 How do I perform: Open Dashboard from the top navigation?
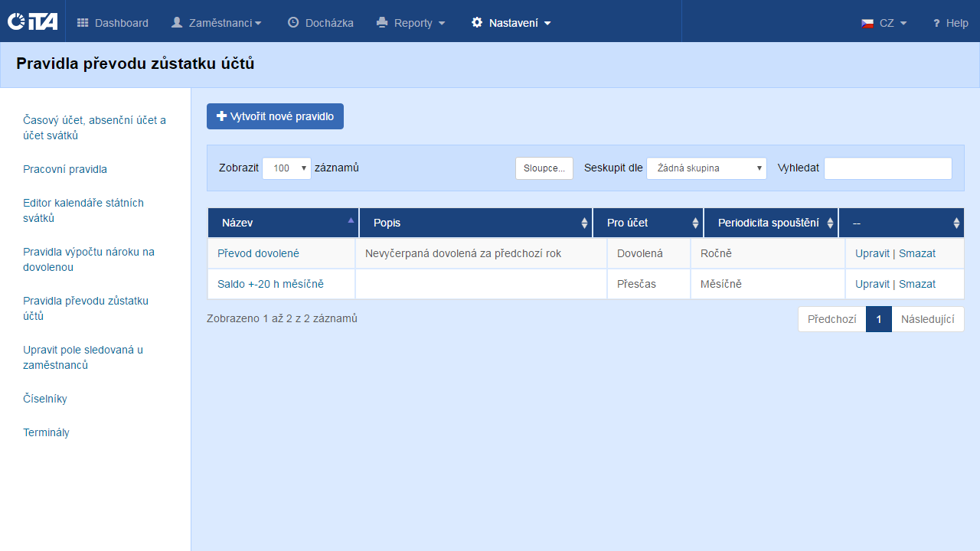(x=113, y=23)
